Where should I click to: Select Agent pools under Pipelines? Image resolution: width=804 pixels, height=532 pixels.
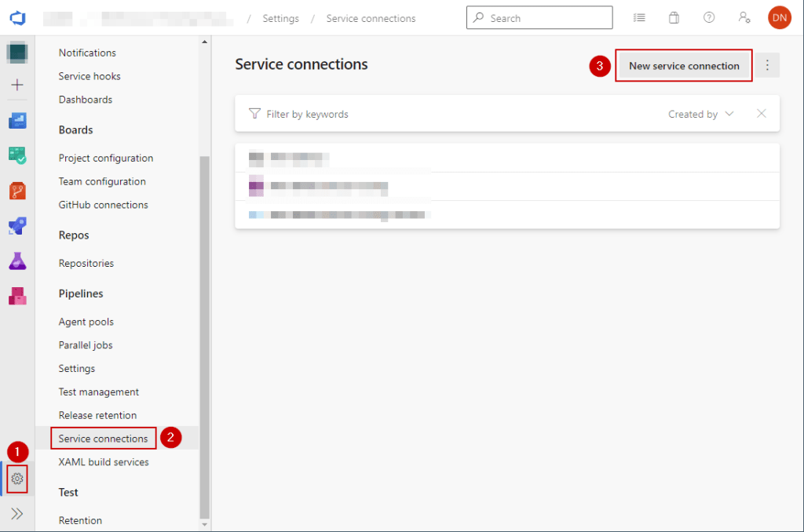coord(86,322)
